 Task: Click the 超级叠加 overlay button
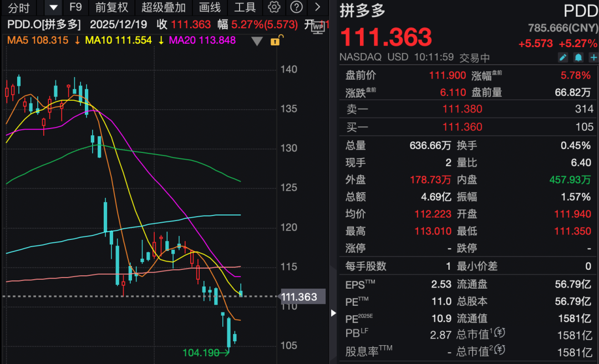tap(164, 7)
